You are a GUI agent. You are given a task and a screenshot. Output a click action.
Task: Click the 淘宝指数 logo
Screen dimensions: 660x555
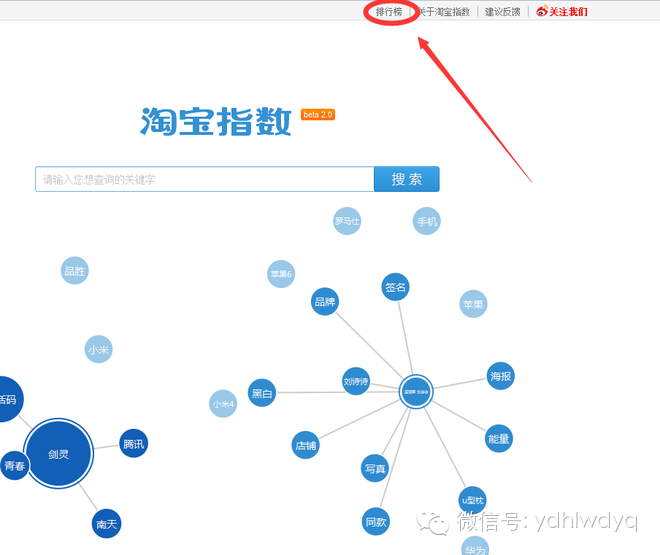point(216,122)
